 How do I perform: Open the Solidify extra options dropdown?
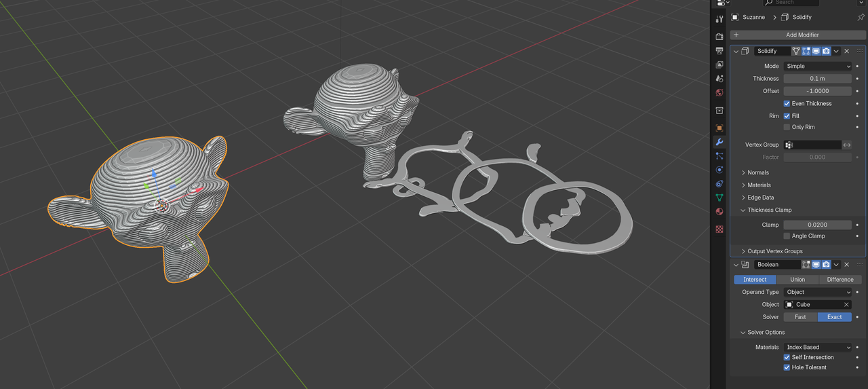point(836,51)
